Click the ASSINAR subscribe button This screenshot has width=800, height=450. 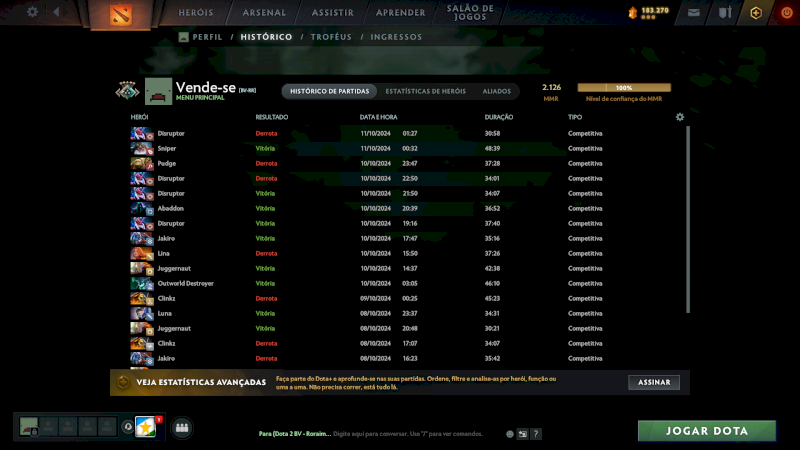point(654,382)
